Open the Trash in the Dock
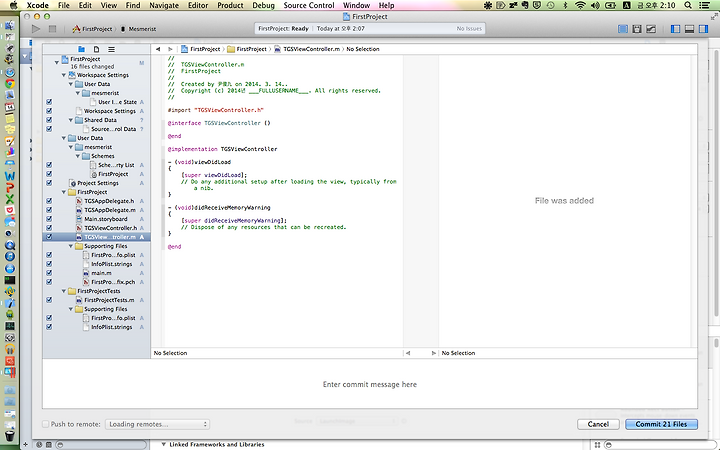The width and height of the screenshot is (720, 450). pos(10,434)
